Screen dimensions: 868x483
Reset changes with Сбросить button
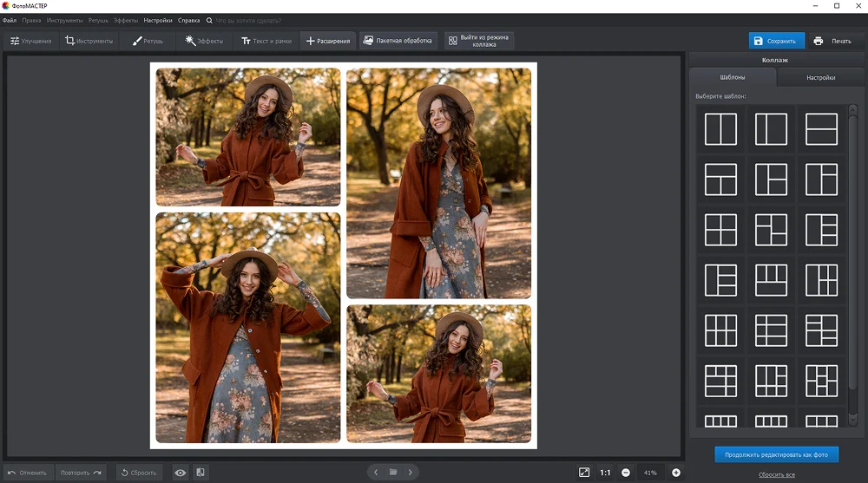tap(139, 473)
